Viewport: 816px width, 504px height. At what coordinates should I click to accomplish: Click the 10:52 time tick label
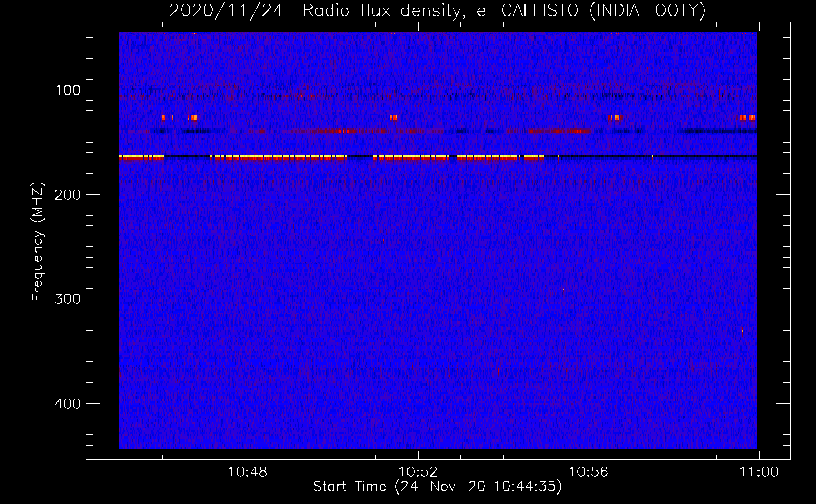pyautogui.click(x=418, y=472)
